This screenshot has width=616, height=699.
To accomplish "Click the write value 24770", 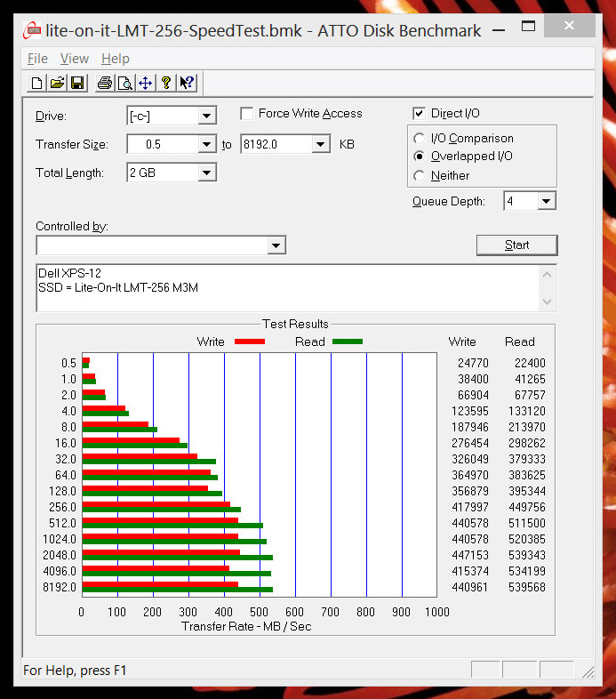I will coord(473,364).
